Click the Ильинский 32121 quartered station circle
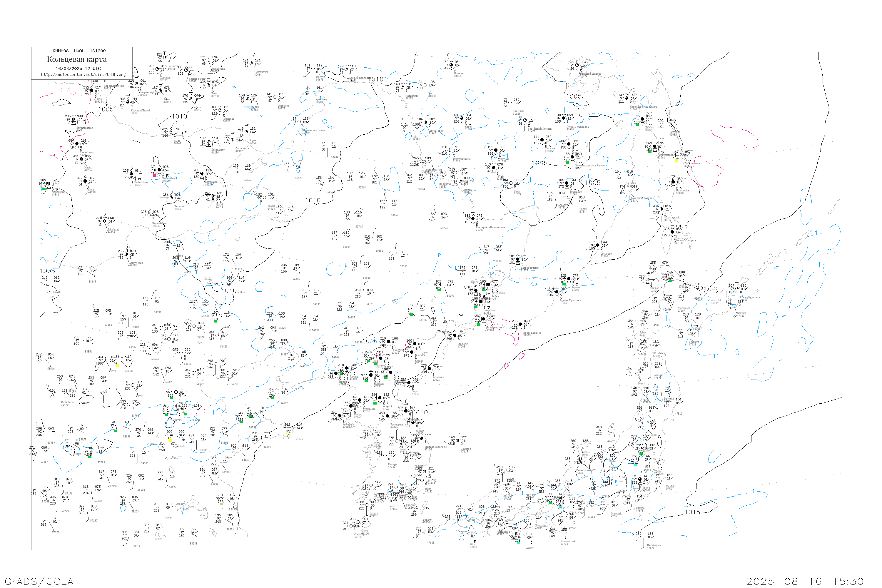Image resolution: width=882 pixels, height=588 pixels. tap(661, 209)
